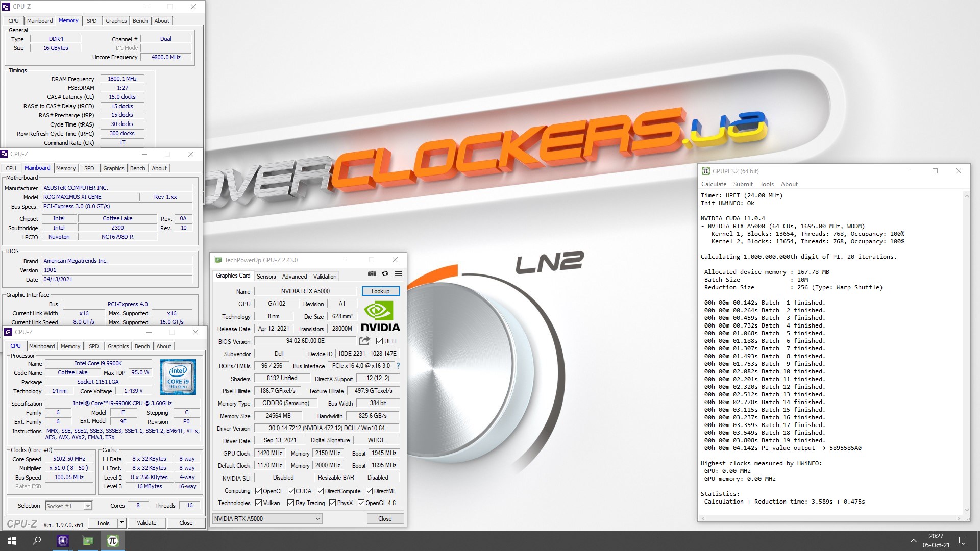Click the Close button in CPU-Z
This screenshot has width=980, height=551.
pos(186,523)
